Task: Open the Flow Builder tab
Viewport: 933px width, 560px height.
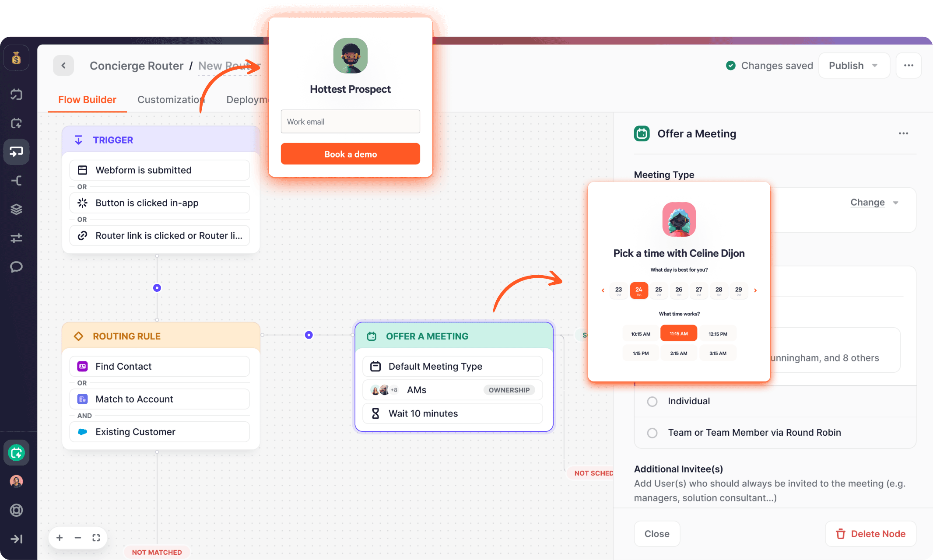Action: (x=87, y=100)
